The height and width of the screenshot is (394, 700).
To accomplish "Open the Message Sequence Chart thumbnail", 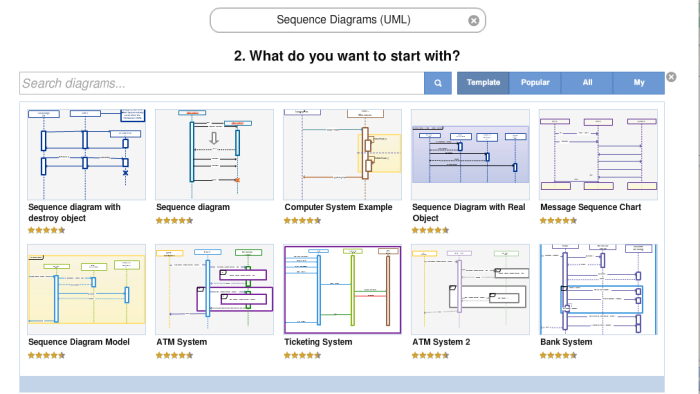I will coord(598,154).
